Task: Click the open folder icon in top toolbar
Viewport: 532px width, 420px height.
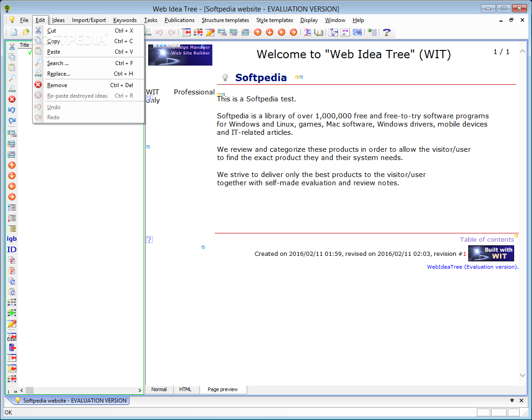Action: pos(26,32)
